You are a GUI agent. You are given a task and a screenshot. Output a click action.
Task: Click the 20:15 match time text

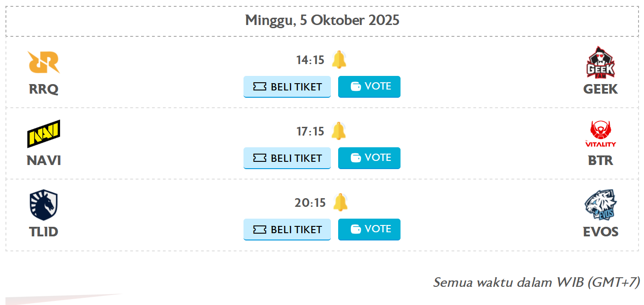coord(310,203)
